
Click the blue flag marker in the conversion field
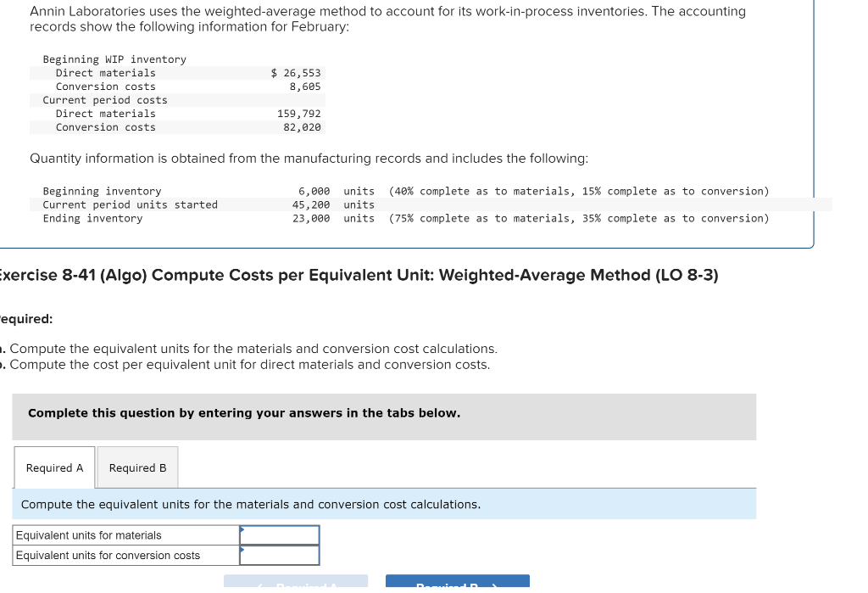point(243,551)
